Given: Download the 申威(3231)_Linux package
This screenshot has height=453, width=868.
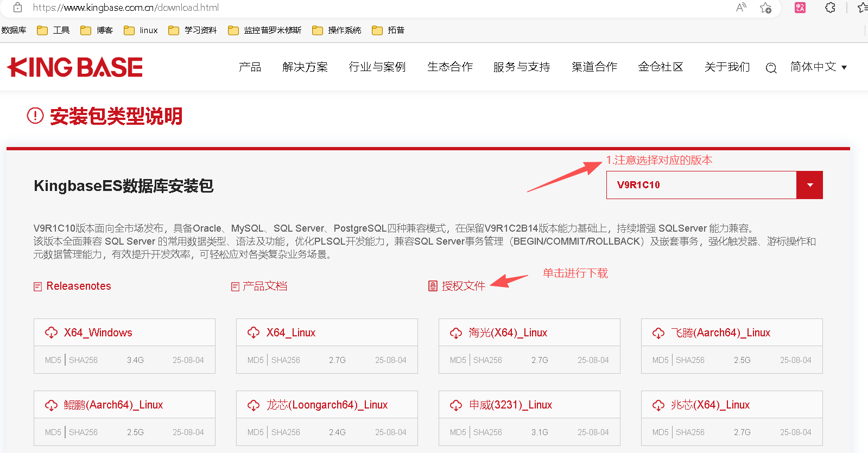Looking at the screenshot, I should coord(511,405).
